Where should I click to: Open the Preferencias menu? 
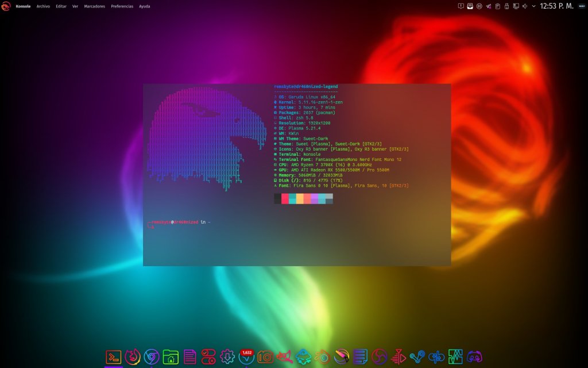[x=122, y=6]
